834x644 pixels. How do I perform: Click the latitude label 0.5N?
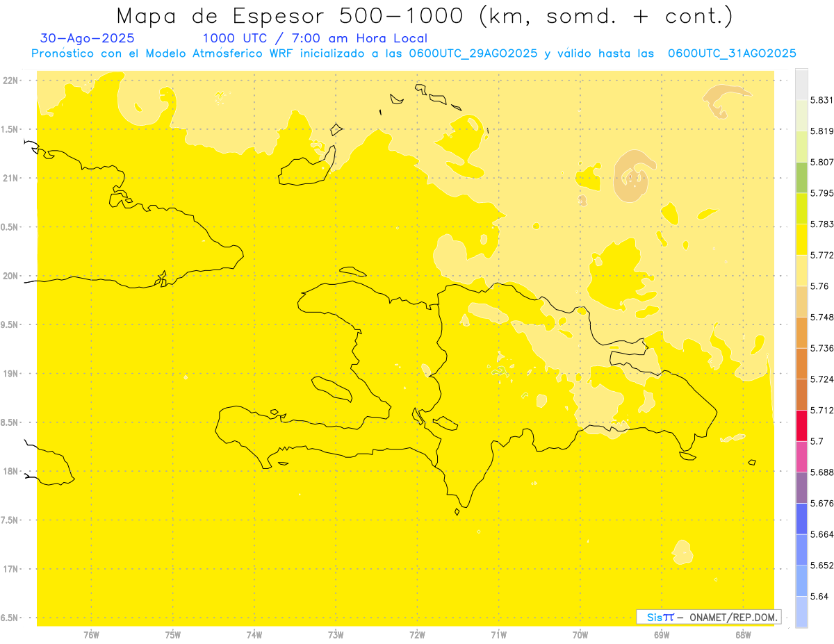[8, 227]
